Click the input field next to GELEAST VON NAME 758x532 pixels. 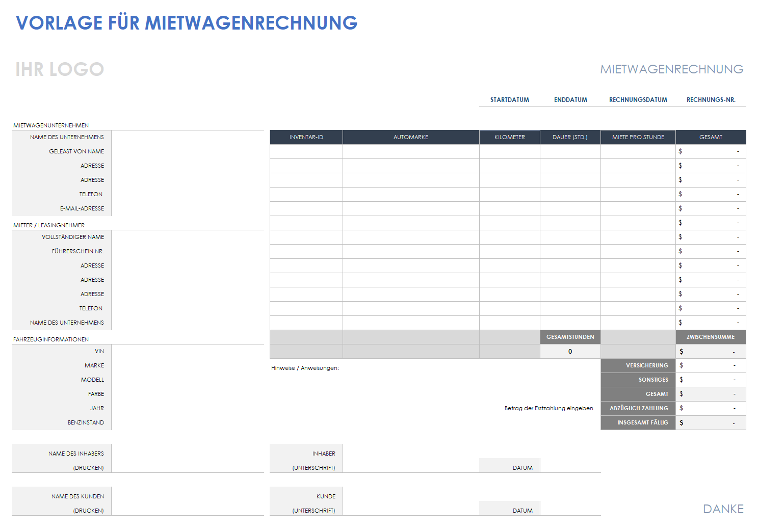(x=188, y=151)
